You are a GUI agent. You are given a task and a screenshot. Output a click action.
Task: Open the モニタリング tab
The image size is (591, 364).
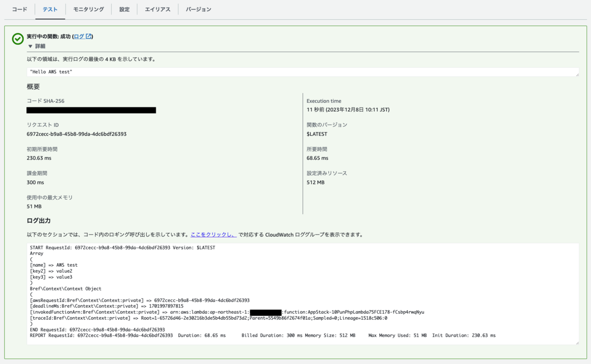88,9
